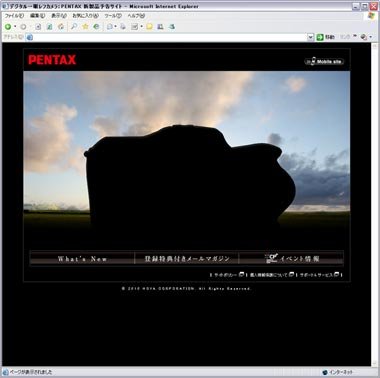Click the green Back navigation button

8,26
